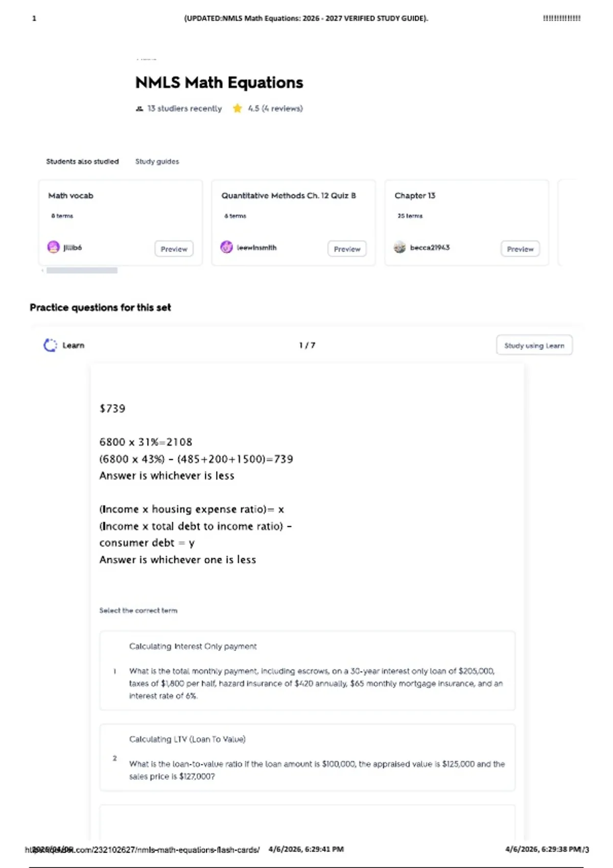Click the yellow star rating icon
The image size is (613, 868).
click(237, 108)
